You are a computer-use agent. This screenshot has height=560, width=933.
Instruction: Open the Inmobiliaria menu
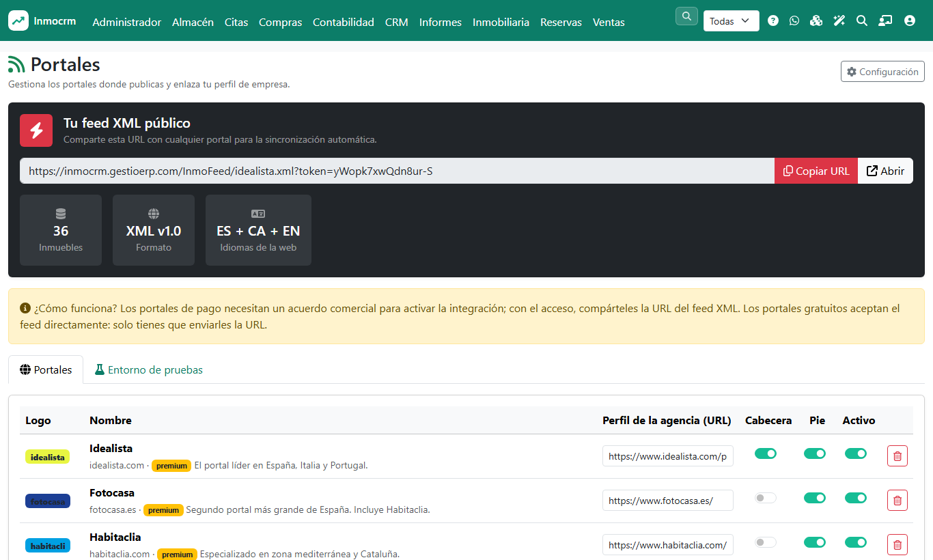501,22
